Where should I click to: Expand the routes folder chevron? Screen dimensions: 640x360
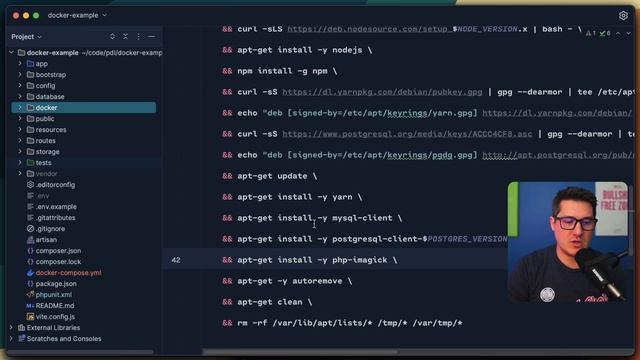pos(20,141)
